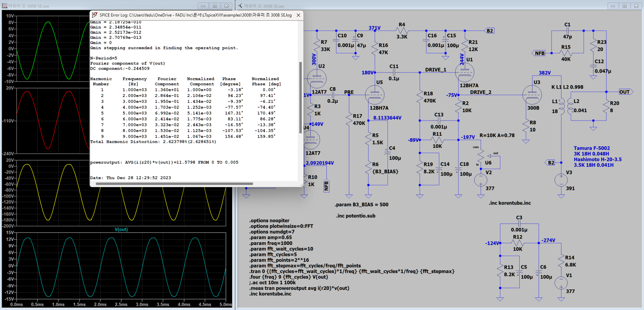This screenshot has height=310, width=644.
Task: Select resistor R23 symbol
Action: click(593, 45)
